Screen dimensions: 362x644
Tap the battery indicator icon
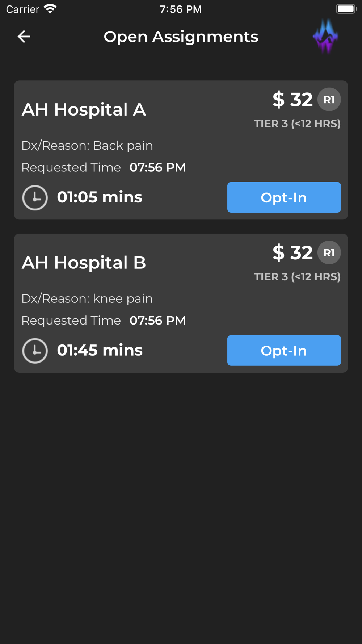pos(346,9)
